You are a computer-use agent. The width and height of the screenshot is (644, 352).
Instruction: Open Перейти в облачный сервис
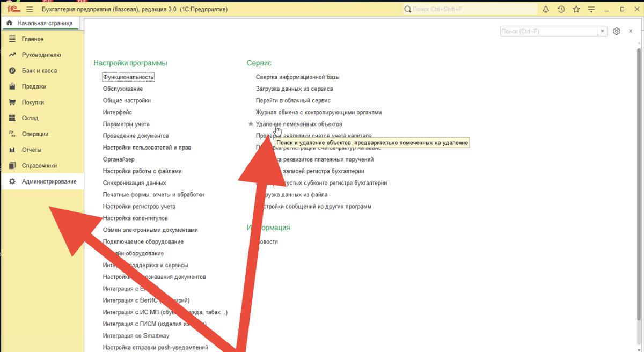point(293,100)
